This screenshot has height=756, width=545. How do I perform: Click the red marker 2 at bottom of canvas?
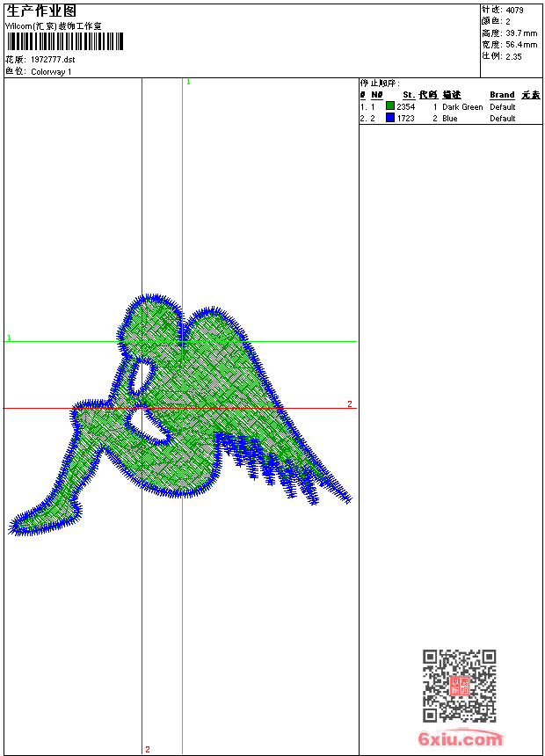click(x=147, y=749)
